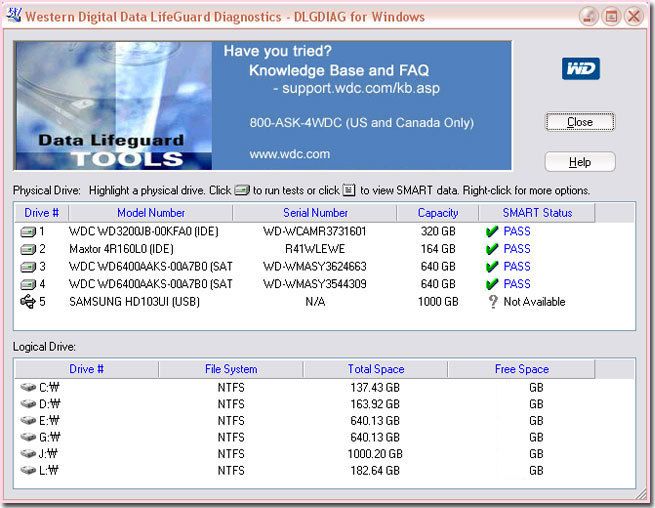655x508 pixels.
Task: Click the logical Drive # column header
Action: tap(86, 369)
